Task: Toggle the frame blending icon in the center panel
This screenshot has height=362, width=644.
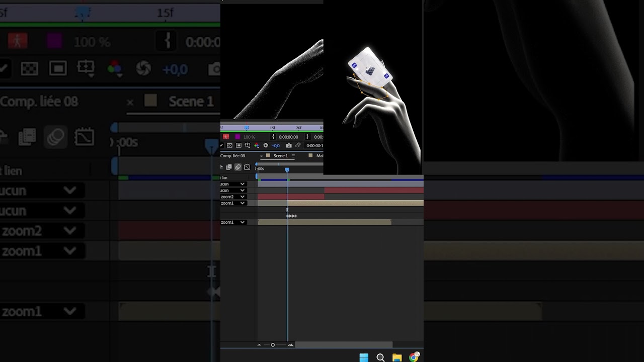Action: [x=229, y=167]
